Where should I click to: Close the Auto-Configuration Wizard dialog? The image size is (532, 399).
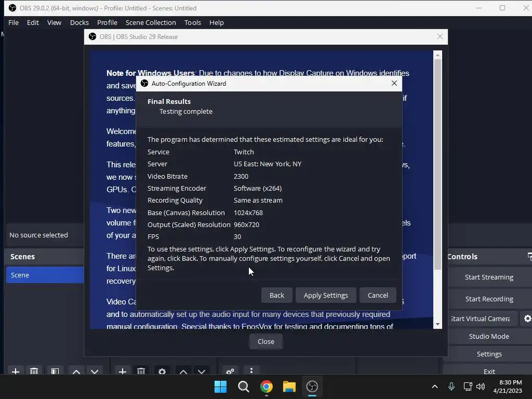click(394, 84)
